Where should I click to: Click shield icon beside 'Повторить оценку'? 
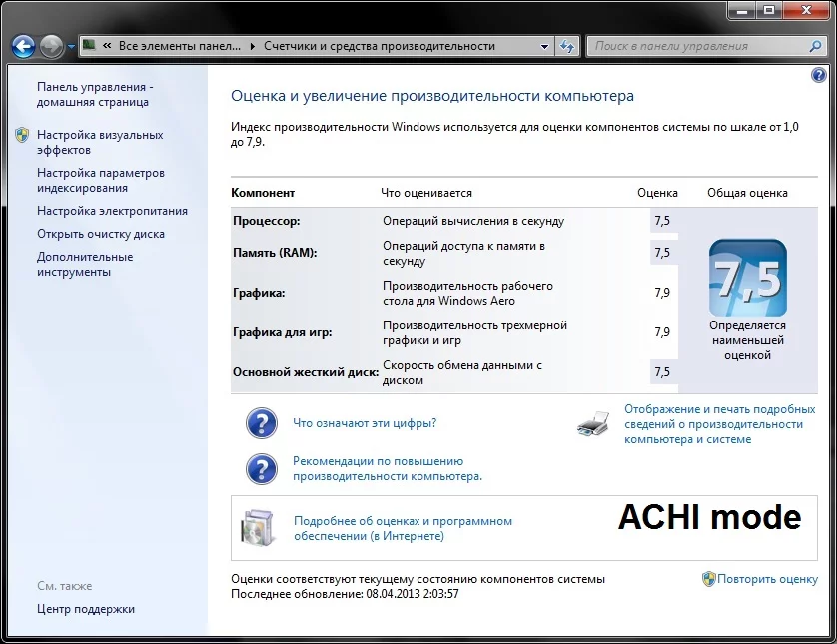coord(708,579)
